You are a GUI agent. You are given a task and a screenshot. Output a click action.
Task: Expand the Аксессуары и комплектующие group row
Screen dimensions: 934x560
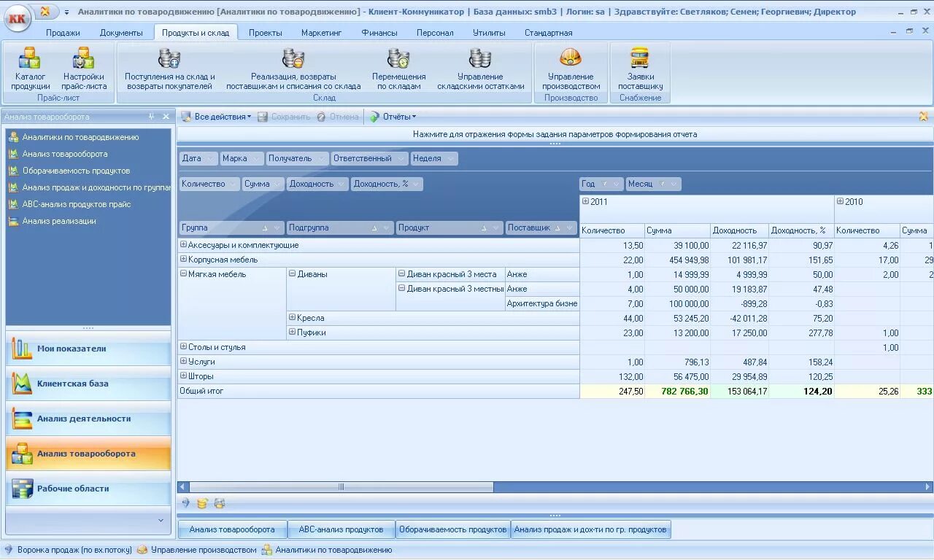(x=183, y=245)
